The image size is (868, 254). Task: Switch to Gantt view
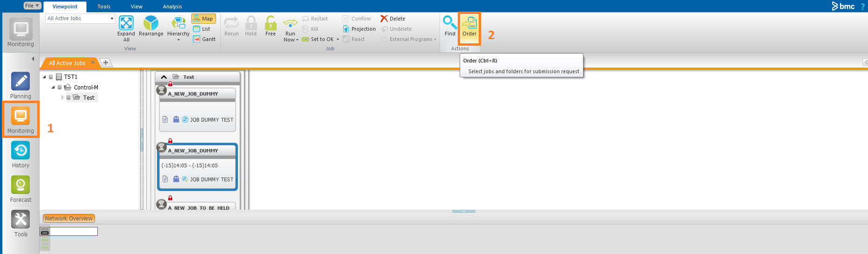204,39
